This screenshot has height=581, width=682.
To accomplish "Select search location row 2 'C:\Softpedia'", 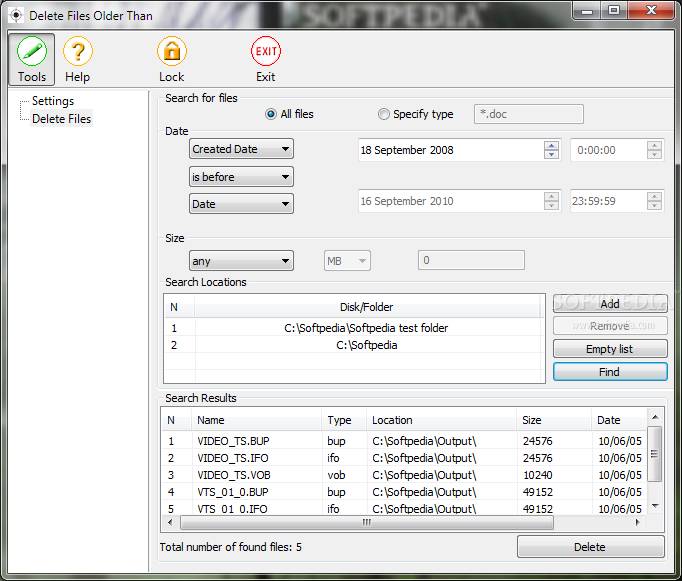I will [354, 345].
